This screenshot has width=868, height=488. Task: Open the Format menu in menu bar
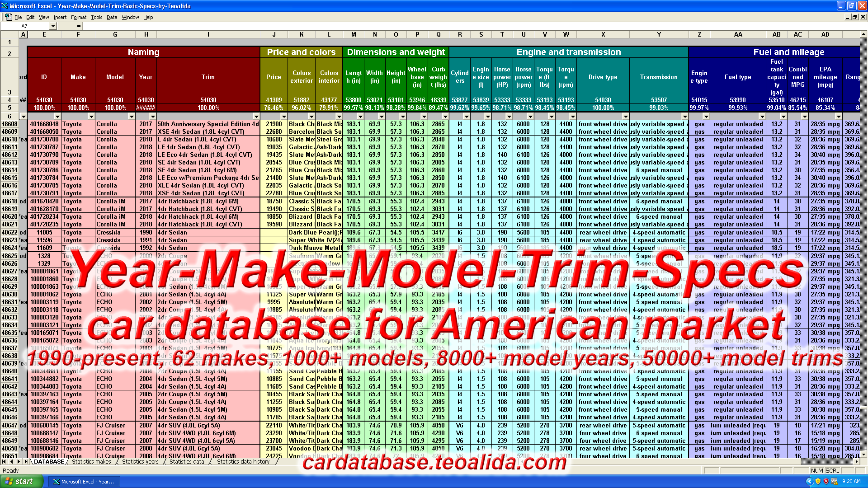coord(79,17)
